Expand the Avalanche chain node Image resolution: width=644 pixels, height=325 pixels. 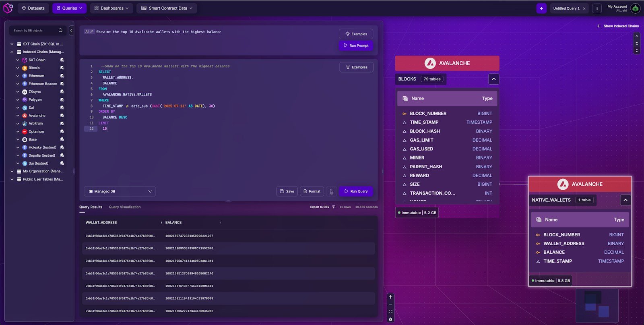(x=18, y=116)
